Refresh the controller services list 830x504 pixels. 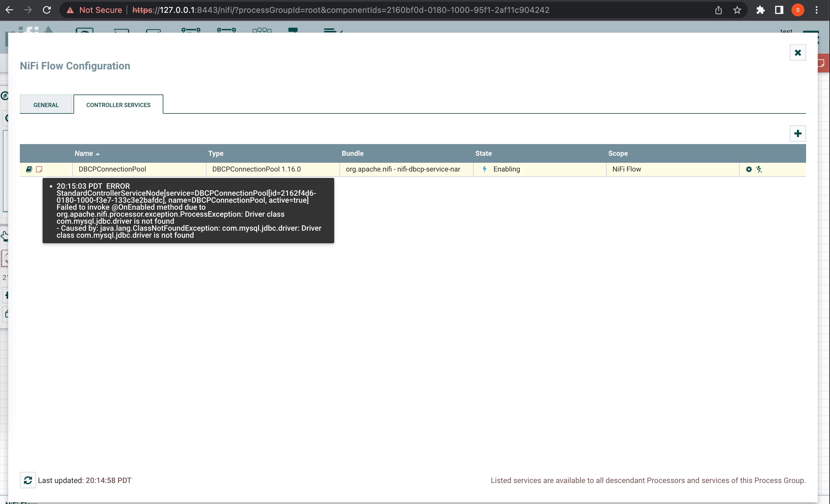(x=28, y=480)
